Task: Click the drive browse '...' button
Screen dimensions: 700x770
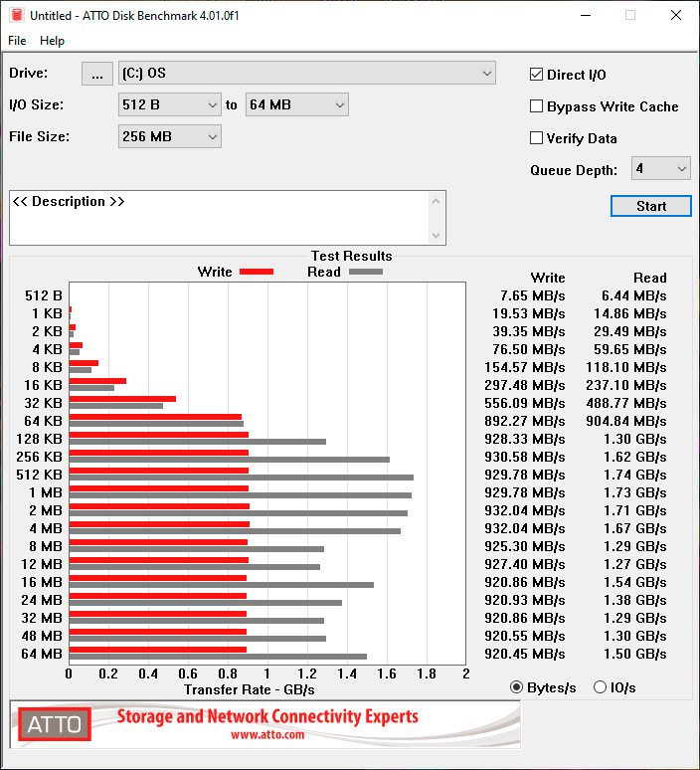Action: (97, 74)
